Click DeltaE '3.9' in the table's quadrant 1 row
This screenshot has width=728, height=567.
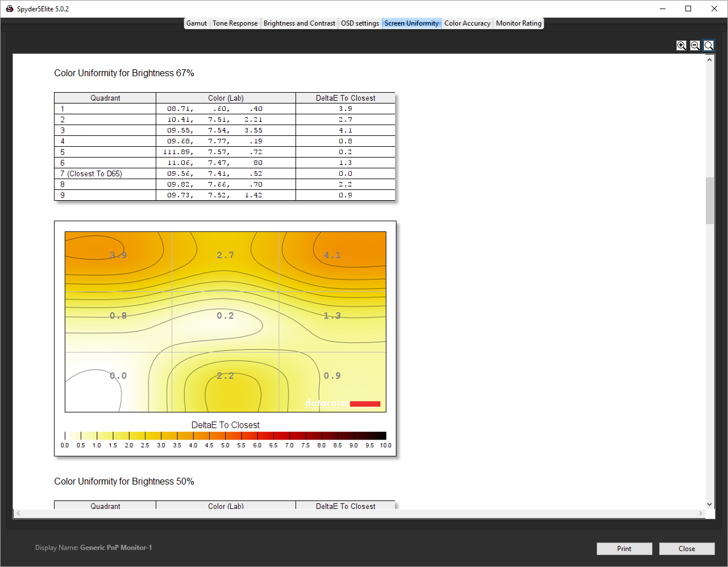(x=346, y=109)
